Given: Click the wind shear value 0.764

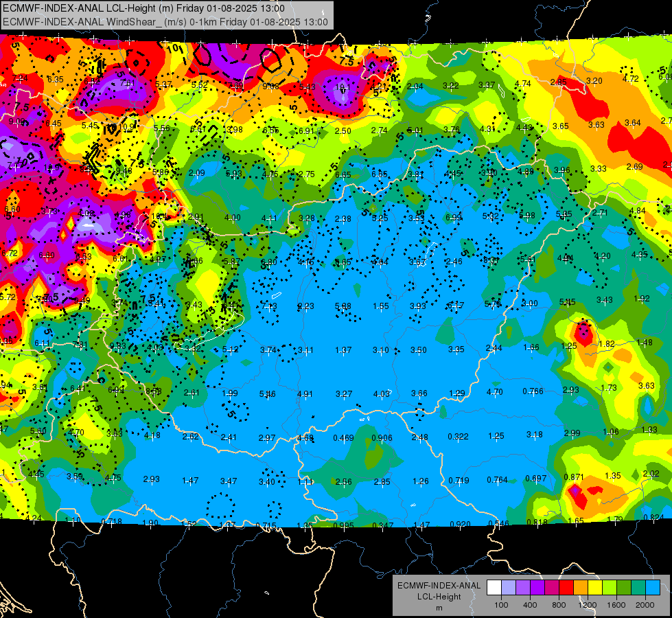Looking at the screenshot, I should tap(497, 480).
